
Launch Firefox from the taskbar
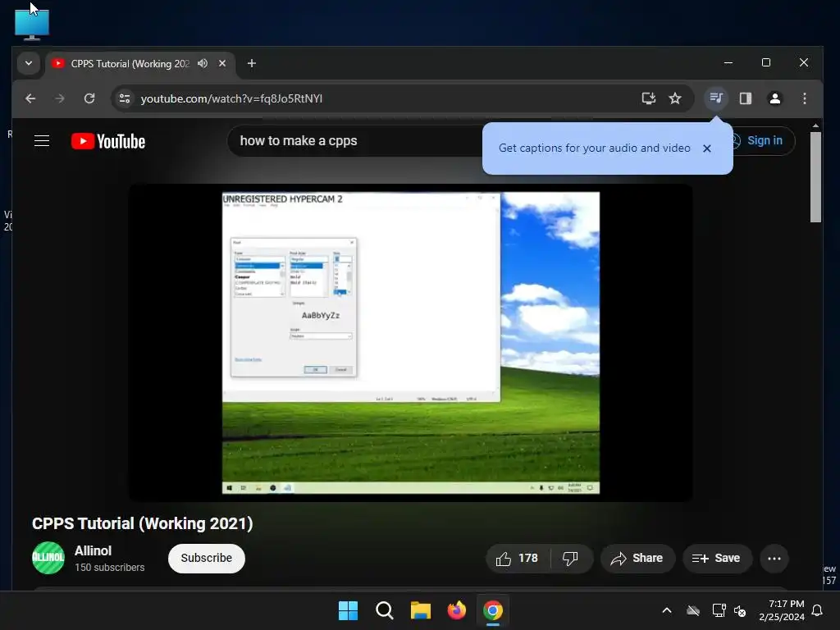456,610
